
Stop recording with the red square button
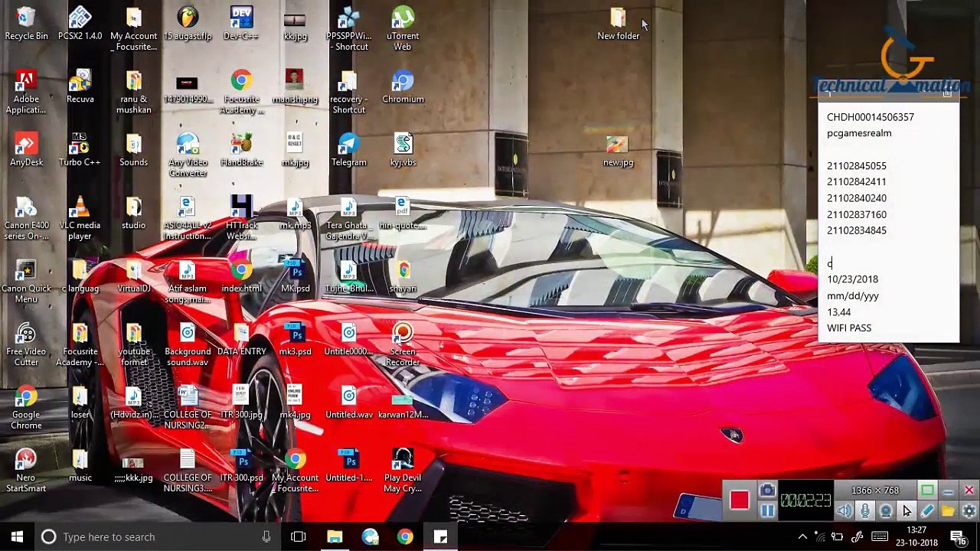point(739,500)
